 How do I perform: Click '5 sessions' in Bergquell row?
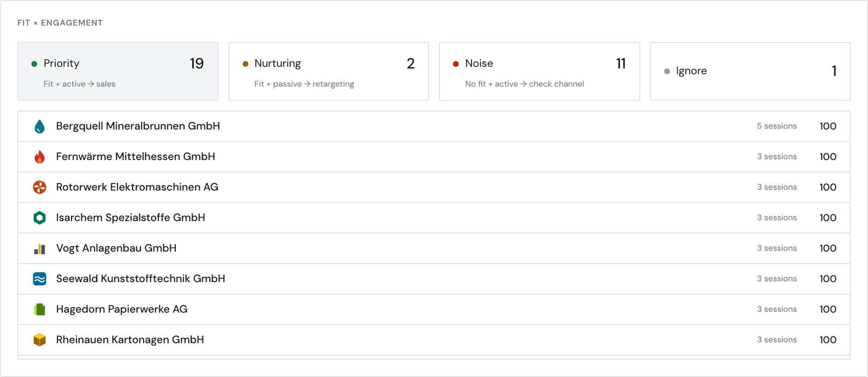point(777,126)
